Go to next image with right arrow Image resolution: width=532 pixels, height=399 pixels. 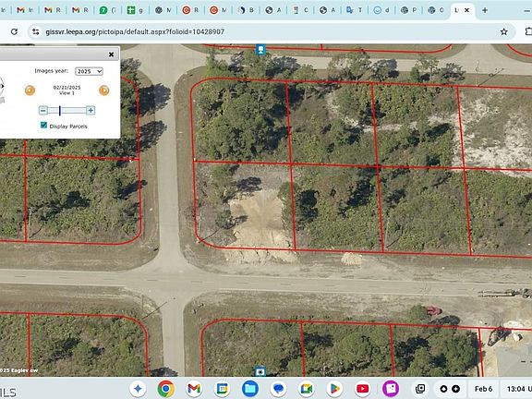103,91
